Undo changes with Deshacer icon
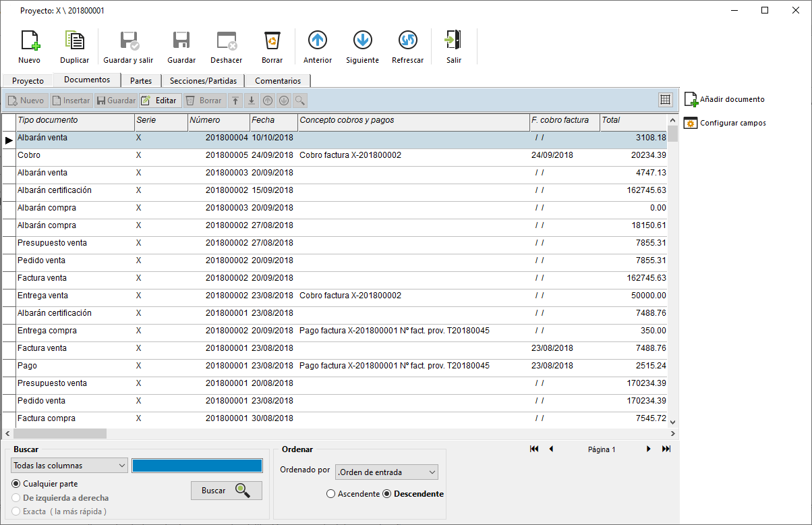812x525 pixels. tap(227, 47)
